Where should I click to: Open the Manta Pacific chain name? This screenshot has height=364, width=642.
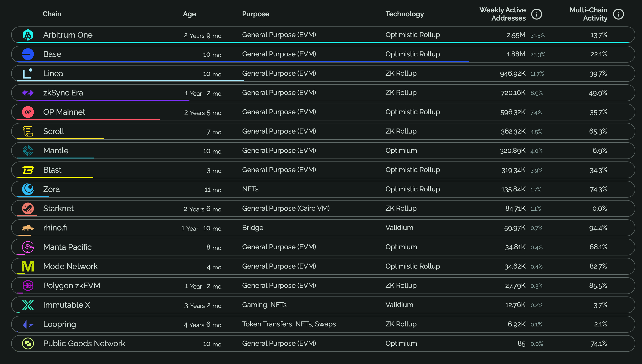[x=67, y=247]
